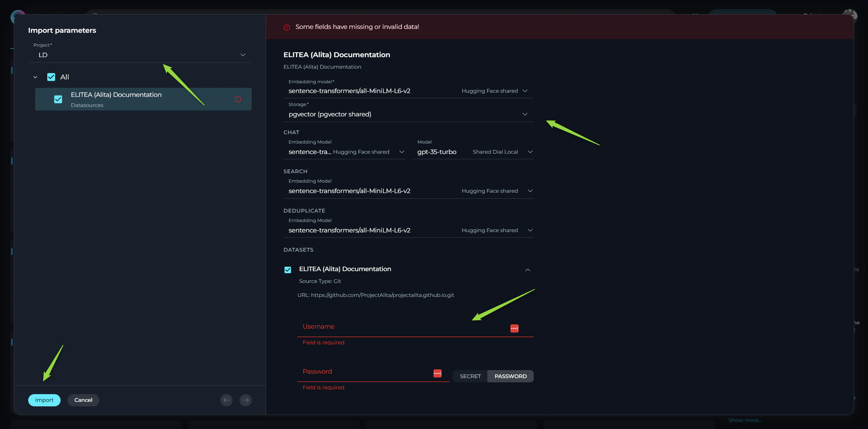Click the red warning icon on ELITEA Documentation row

238,99
